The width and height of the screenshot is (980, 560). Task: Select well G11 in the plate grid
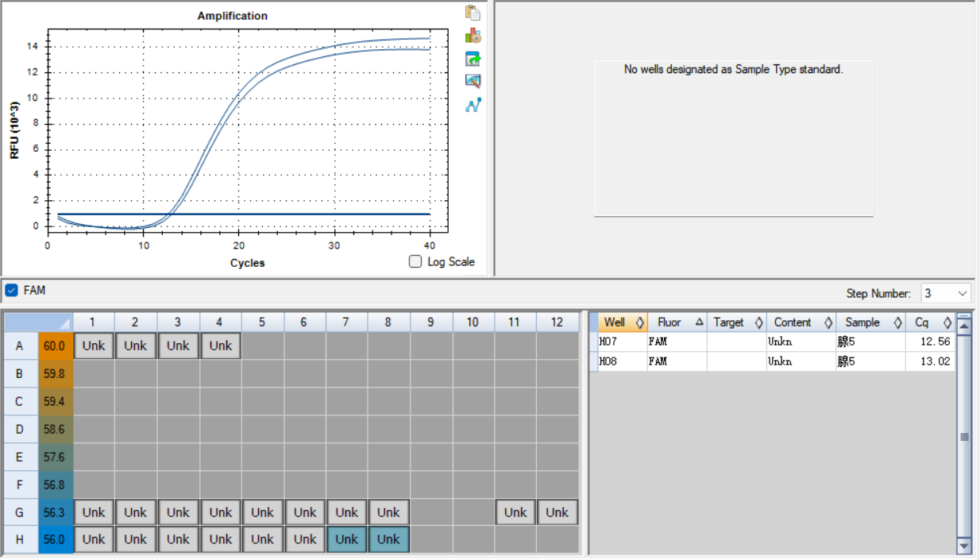pos(515,512)
